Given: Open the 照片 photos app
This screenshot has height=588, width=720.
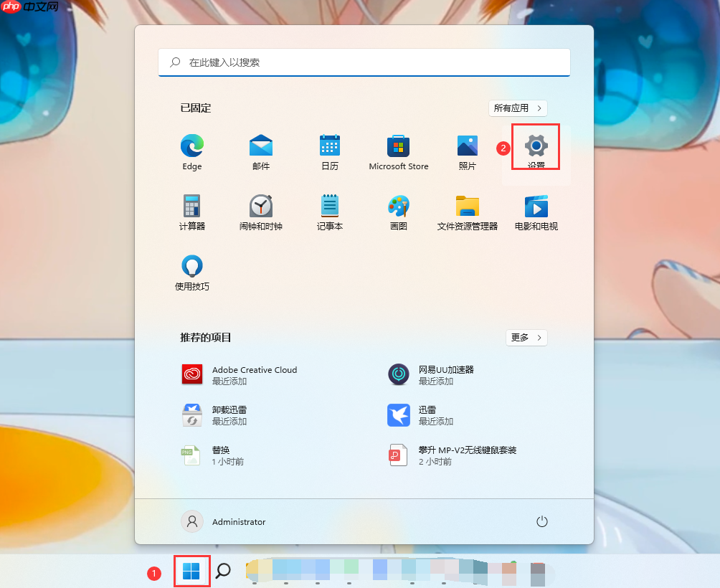Looking at the screenshot, I should coord(467,147).
